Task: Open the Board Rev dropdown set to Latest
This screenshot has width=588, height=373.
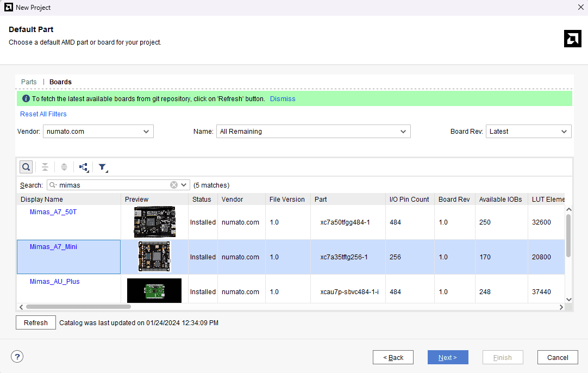Action: (528, 132)
